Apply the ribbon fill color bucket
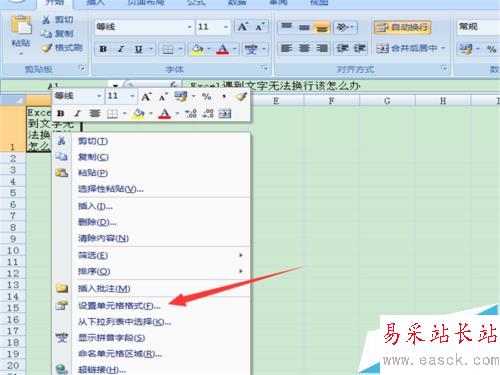 pyautogui.click(x=198, y=49)
